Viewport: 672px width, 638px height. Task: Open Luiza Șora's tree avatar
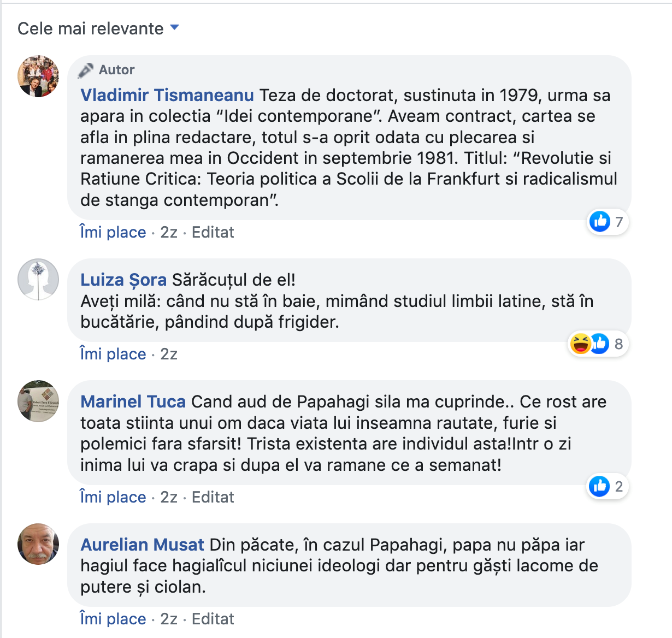point(38,279)
